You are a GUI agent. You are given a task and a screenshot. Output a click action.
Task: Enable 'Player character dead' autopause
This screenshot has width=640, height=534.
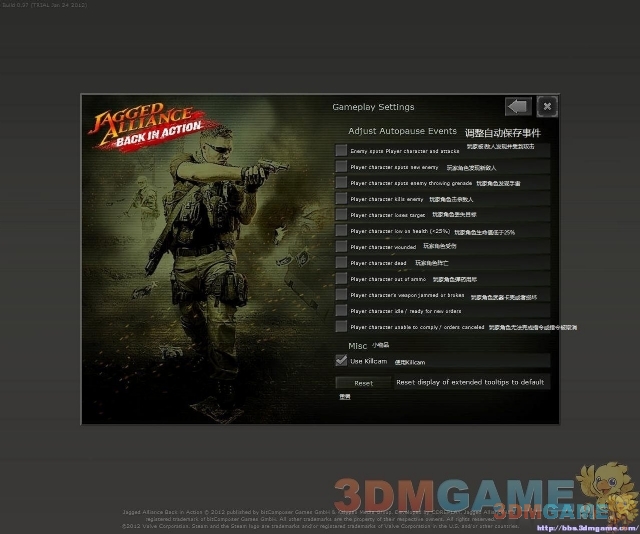(341, 262)
